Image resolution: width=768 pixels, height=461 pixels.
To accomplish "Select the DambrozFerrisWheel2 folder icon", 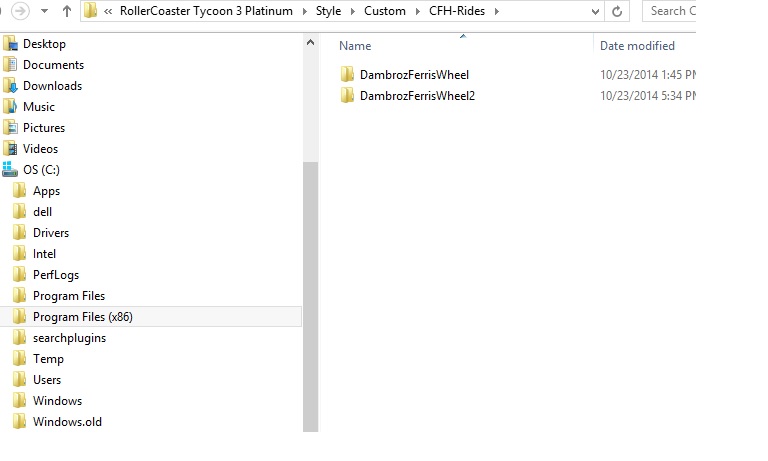I will coord(347,95).
